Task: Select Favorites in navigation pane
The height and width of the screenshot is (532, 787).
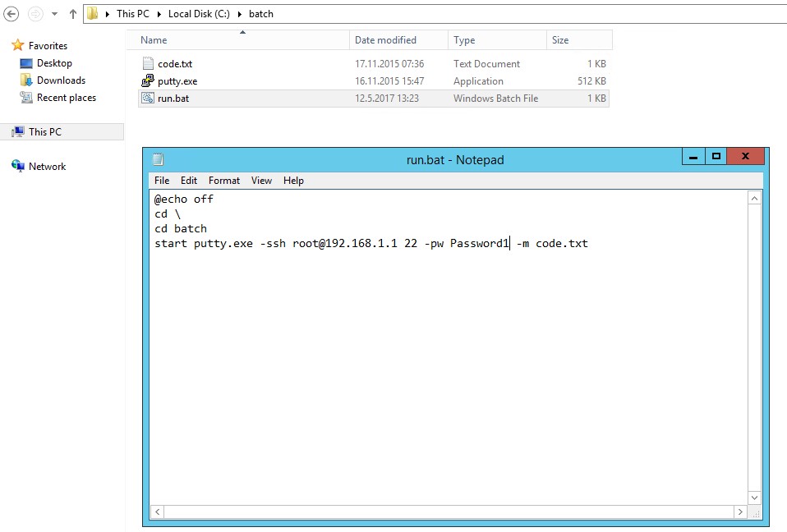Action: pos(48,46)
